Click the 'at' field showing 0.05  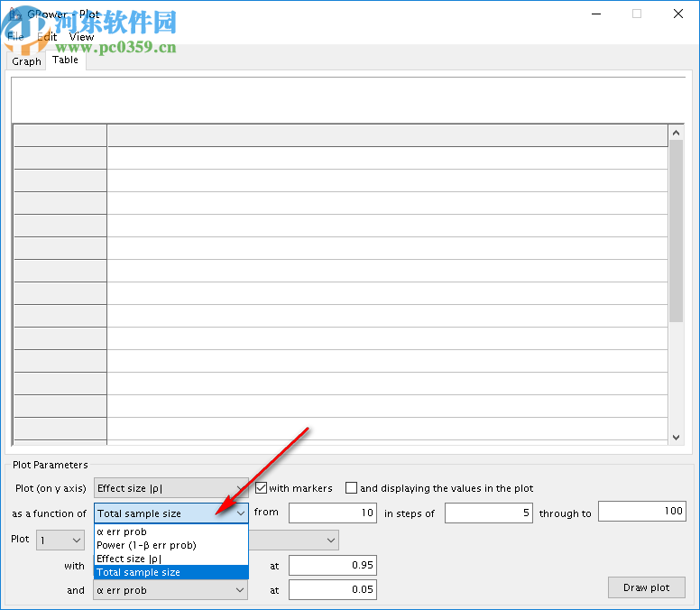click(x=333, y=589)
